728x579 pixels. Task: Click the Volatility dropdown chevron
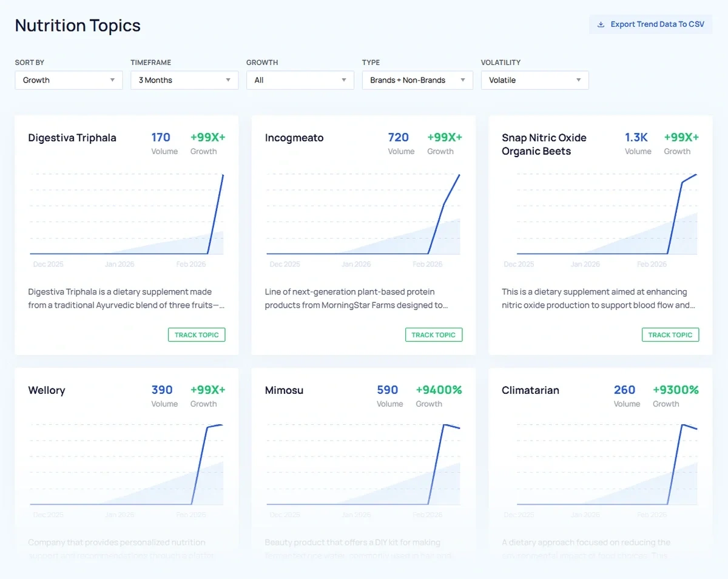[x=579, y=80]
